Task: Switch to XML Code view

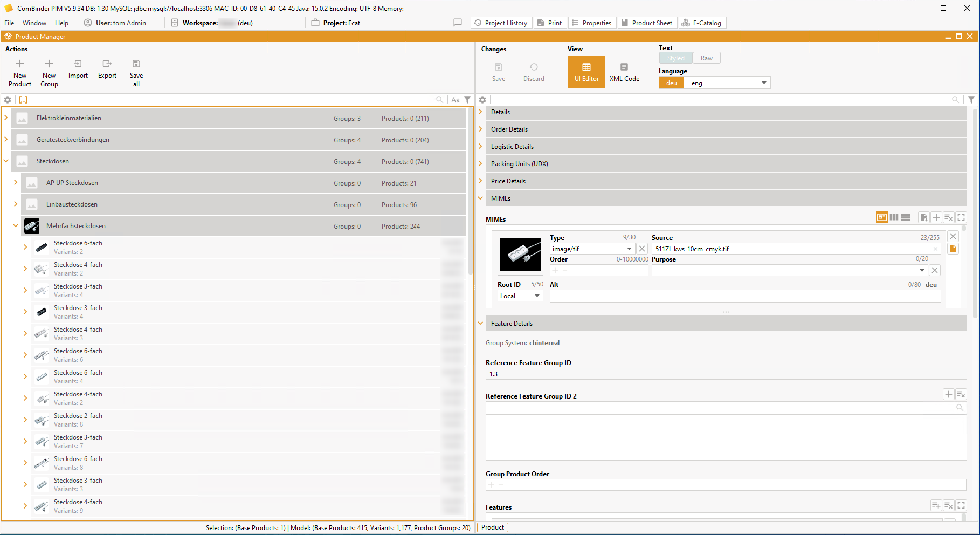Action: tap(624, 72)
